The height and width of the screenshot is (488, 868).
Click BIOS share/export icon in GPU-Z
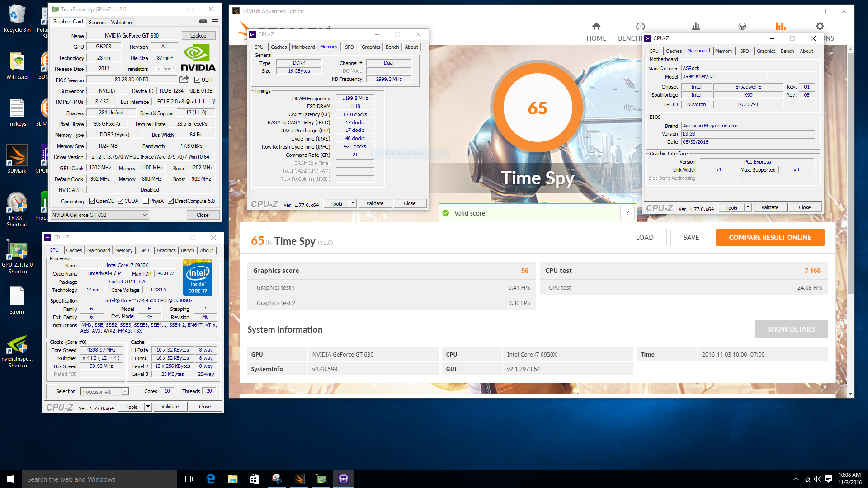[x=184, y=80]
